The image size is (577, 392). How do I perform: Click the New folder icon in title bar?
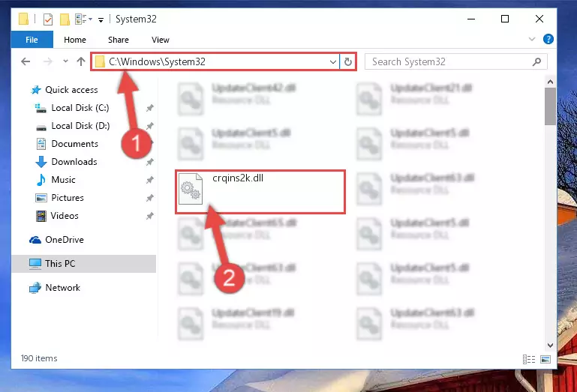[x=65, y=19]
